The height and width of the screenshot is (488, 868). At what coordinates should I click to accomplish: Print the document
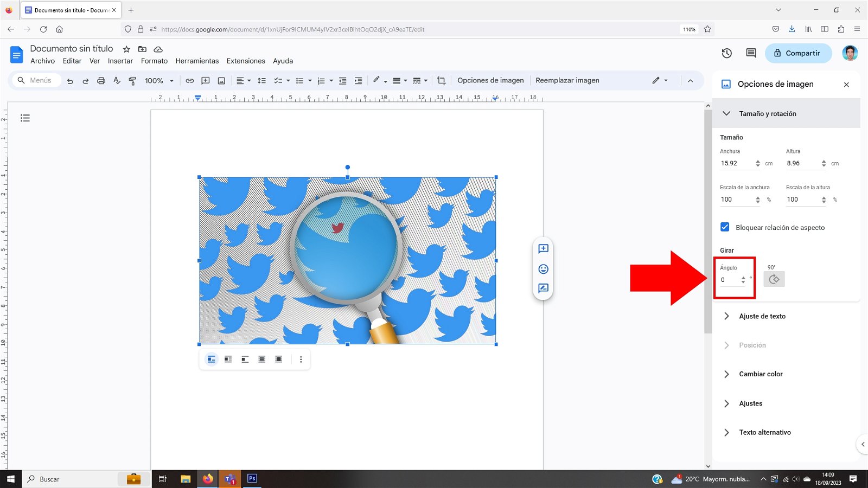coord(101,81)
